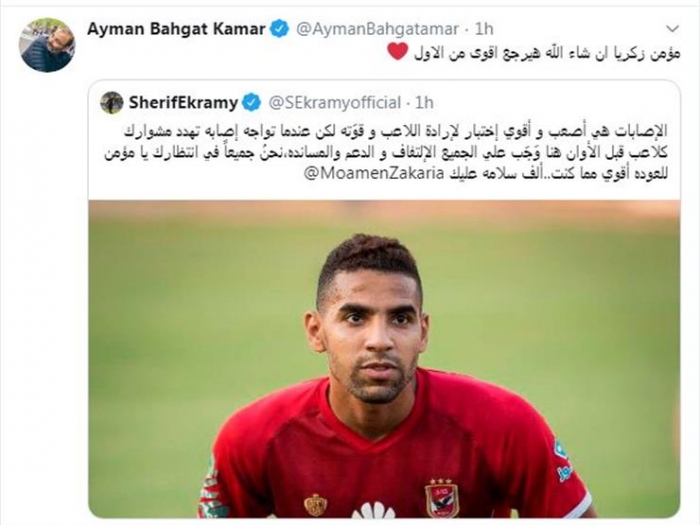This screenshot has height=525, width=700.
Task: Click the Ayman Bahgat Kamar display name
Action: (176, 29)
